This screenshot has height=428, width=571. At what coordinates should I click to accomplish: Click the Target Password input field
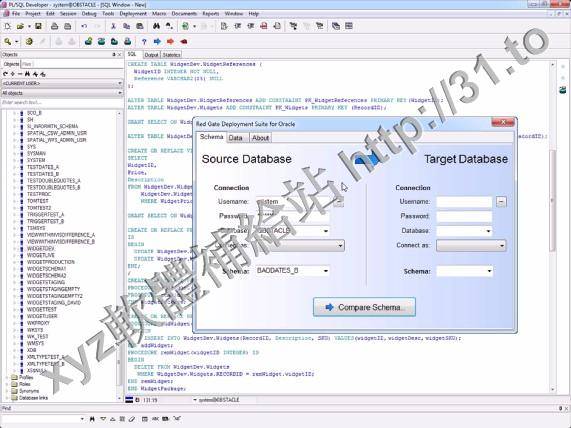point(464,216)
